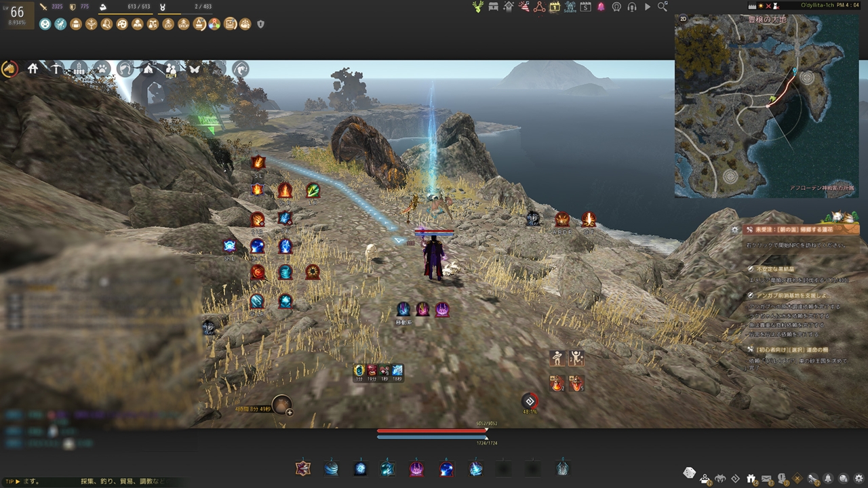Open the S schedule icon
This screenshot has width=868, height=488.
coord(585,7)
